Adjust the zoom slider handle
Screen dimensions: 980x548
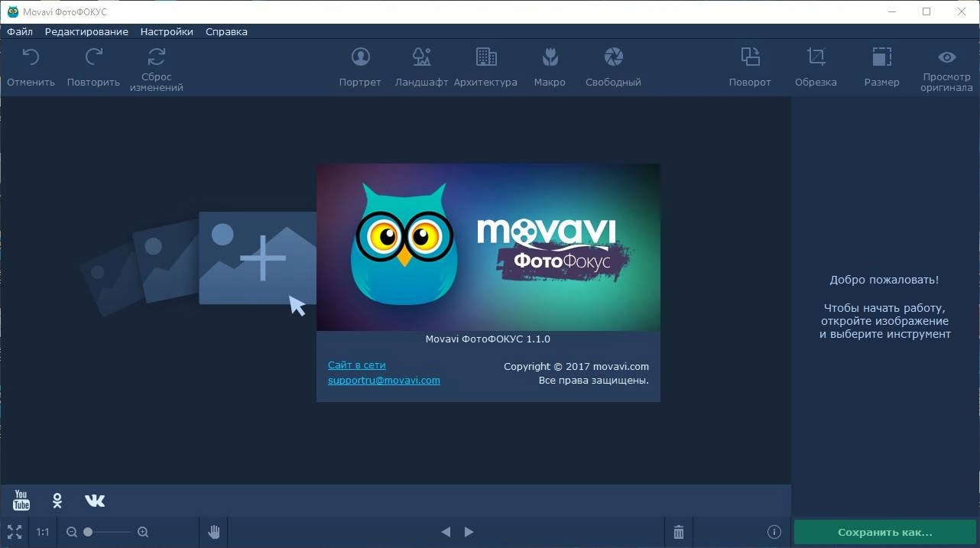coord(88,532)
